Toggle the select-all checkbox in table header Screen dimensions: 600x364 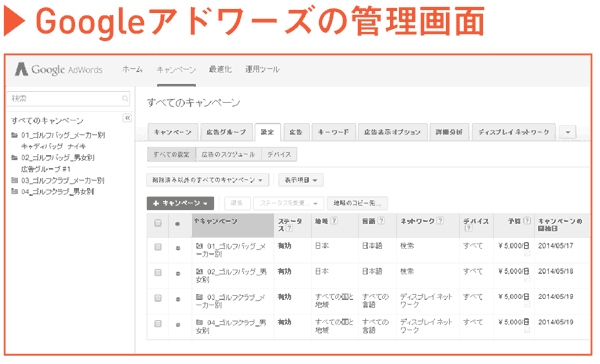(158, 223)
